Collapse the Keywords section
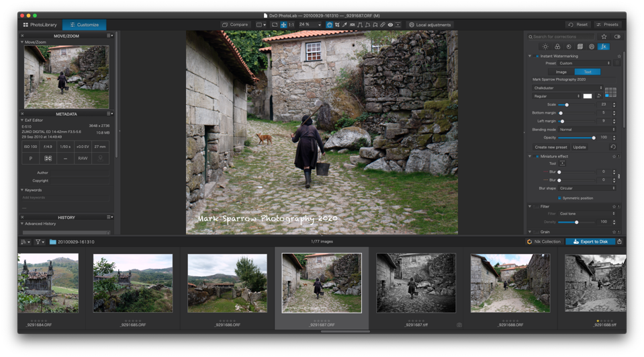This screenshot has height=357, width=644. 22,190
